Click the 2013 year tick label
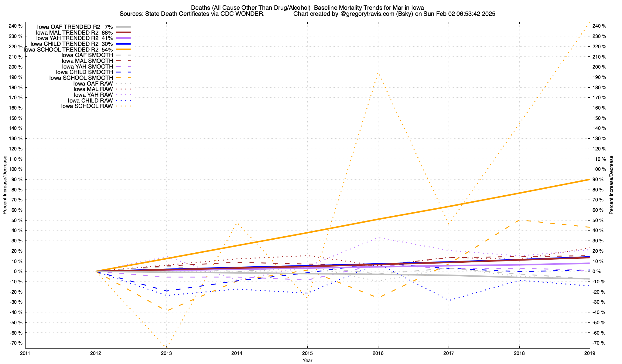The height and width of the screenshot is (364, 622). pyautogui.click(x=166, y=353)
